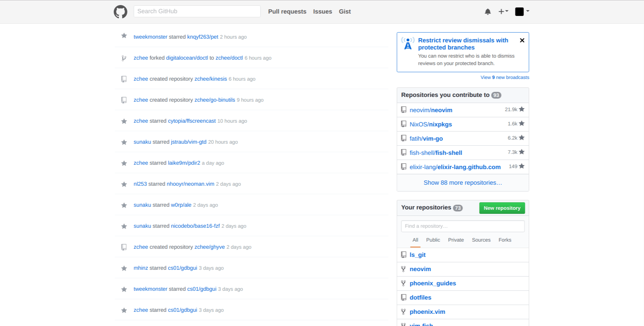Select the Public repositories tab
644x326 pixels.
click(x=433, y=240)
